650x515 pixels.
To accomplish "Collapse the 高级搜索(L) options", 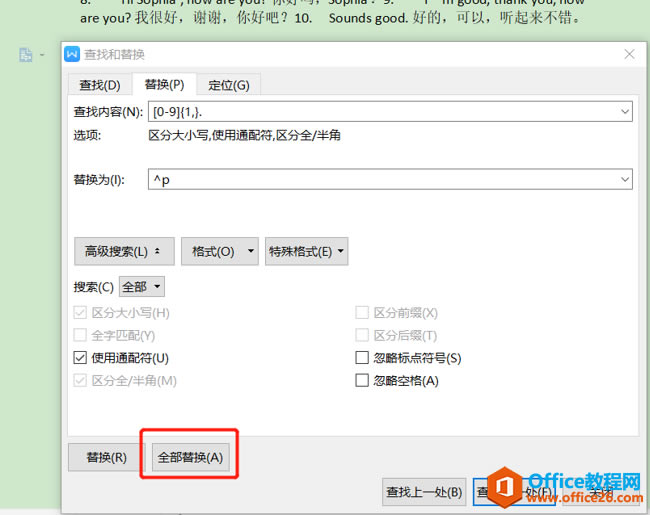I will tap(124, 251).
